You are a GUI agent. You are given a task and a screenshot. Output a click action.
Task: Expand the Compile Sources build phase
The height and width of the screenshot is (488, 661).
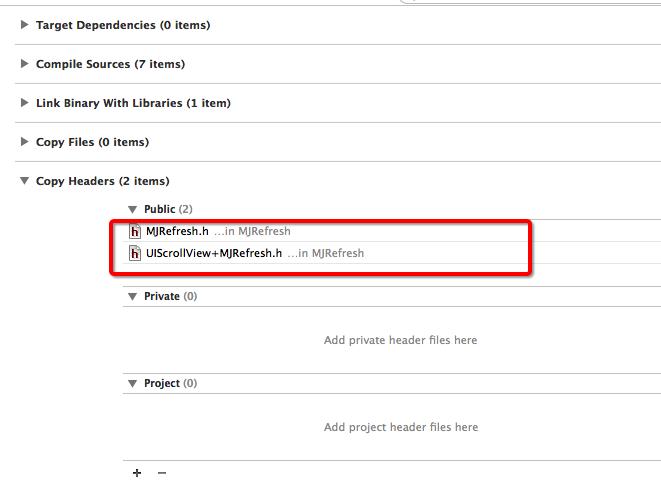pyautogui.click(x=25, y=64)
